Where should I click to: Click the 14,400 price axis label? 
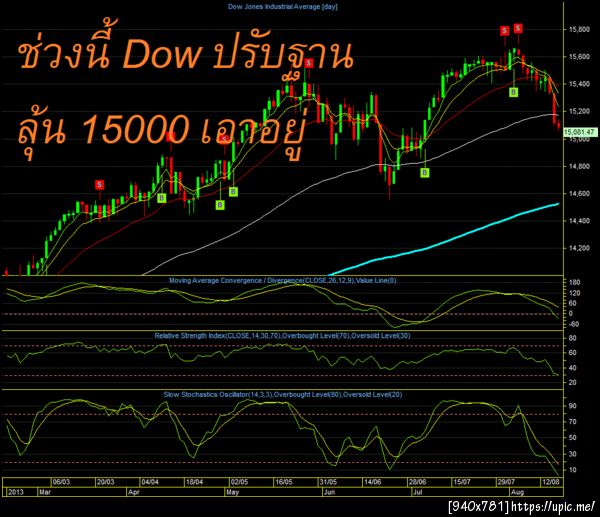(x=579, y=221)
